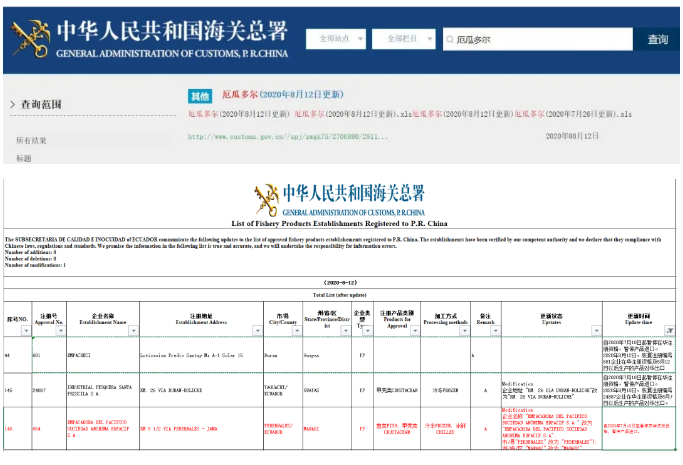
Task: Open the Update time column filter arrow
Action: (x=669, y=330)
